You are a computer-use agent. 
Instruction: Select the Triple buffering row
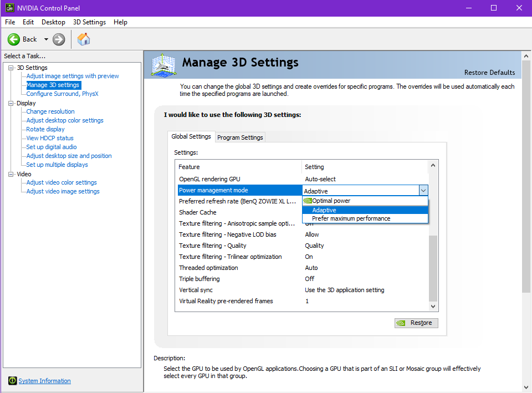coord(303,279)
